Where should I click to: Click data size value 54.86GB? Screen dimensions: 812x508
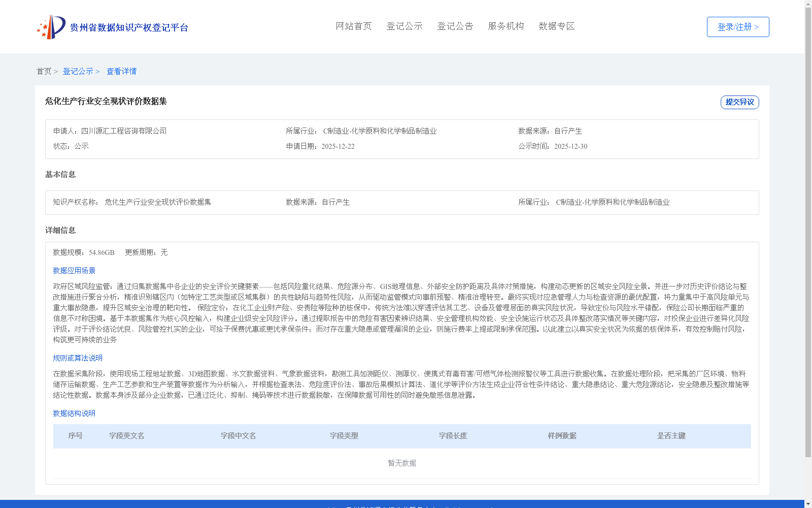pyautogui.click(x=101, y=252)
